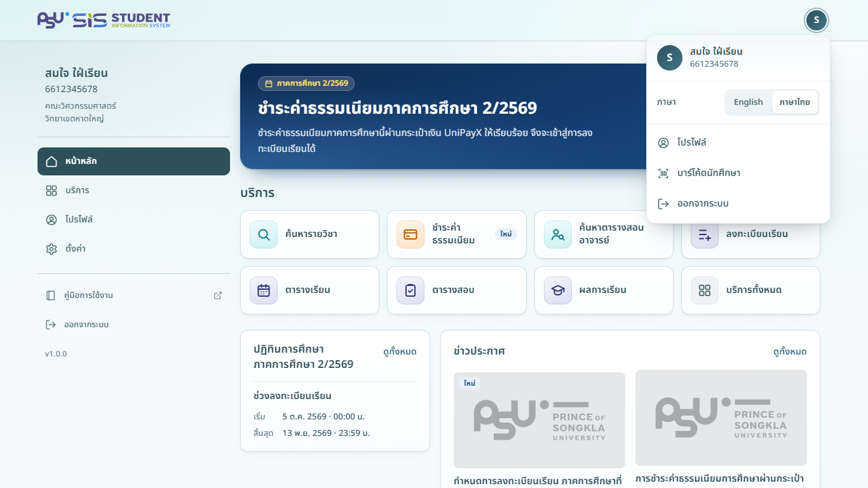Click start date 5 ต.ค. 2569 text

point(323,417)
